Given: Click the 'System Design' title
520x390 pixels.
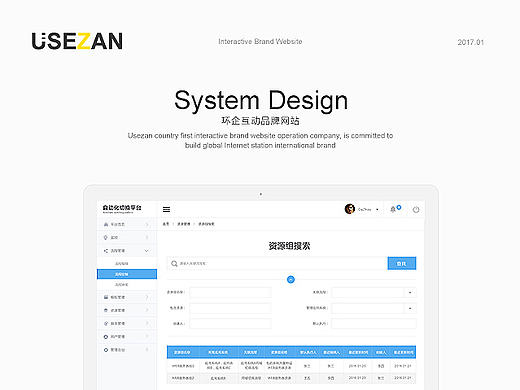Looking at the screenshot, I should tap(261, 100).
